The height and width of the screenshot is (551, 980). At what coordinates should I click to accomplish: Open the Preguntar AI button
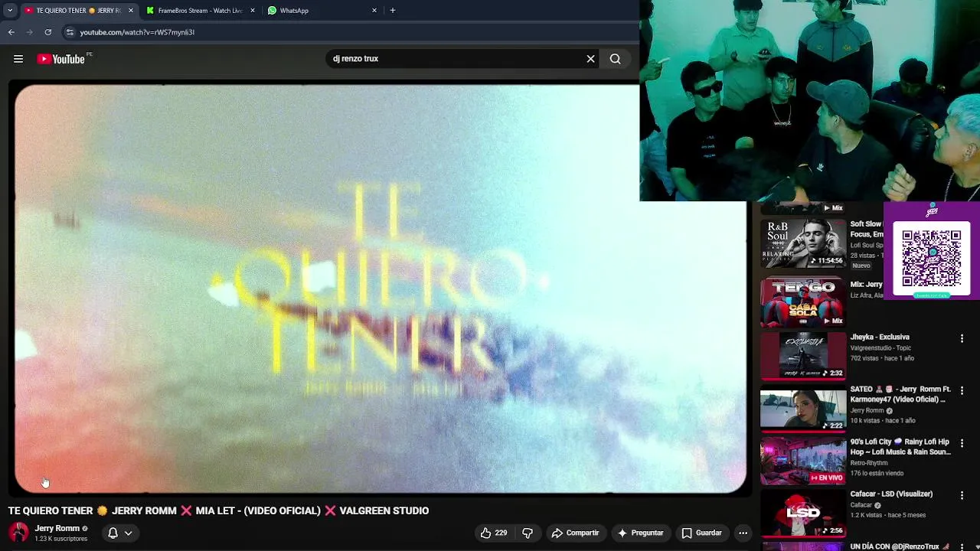click(640, 533)
